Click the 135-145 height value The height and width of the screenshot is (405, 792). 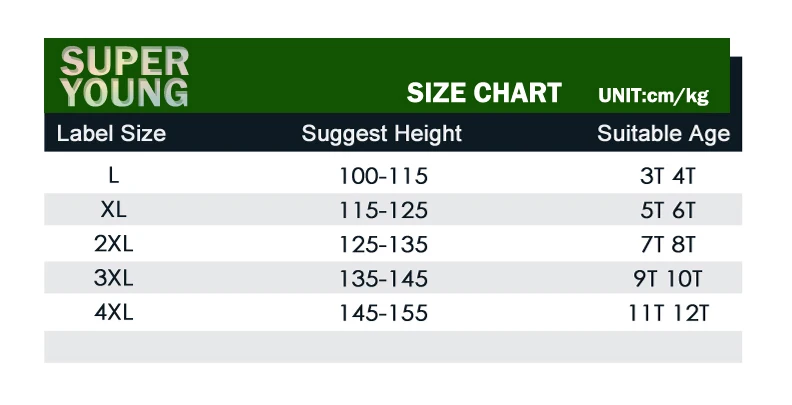[x=383, y=279]
